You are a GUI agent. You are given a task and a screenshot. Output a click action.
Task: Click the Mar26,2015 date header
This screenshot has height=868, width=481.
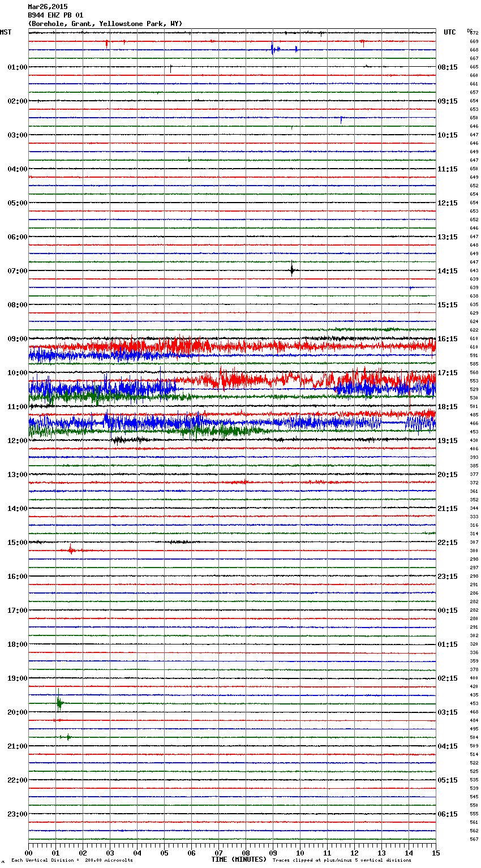pos(48,7)
